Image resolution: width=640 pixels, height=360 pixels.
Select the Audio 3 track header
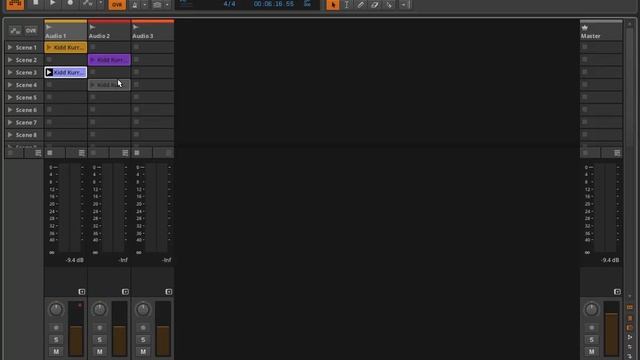click(x=153, y=31)
